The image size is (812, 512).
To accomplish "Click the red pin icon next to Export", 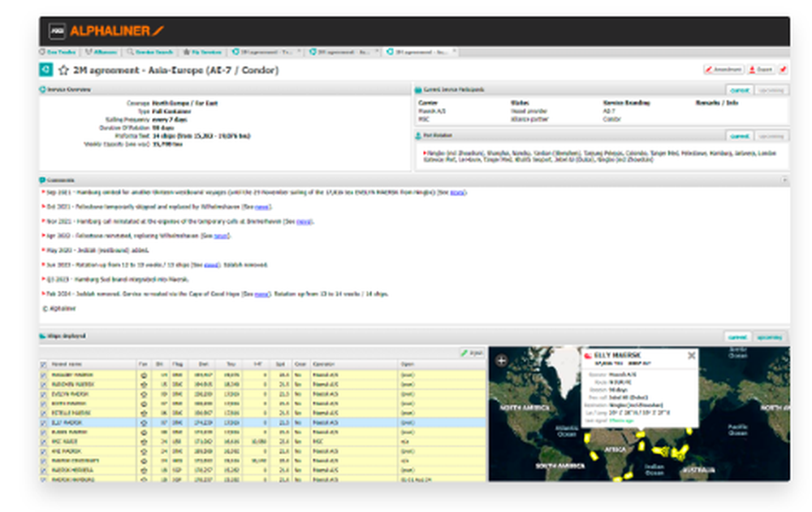I will click(x=783, y=69).
